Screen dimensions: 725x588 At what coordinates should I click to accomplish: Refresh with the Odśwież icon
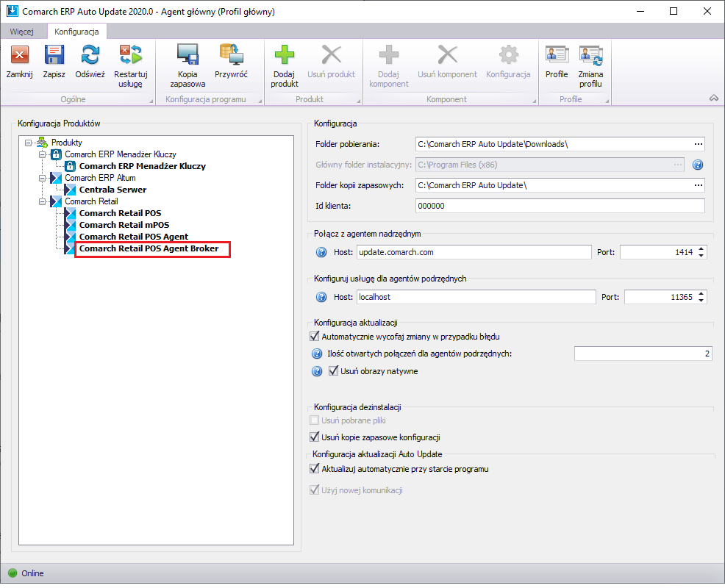click(90, 55)
